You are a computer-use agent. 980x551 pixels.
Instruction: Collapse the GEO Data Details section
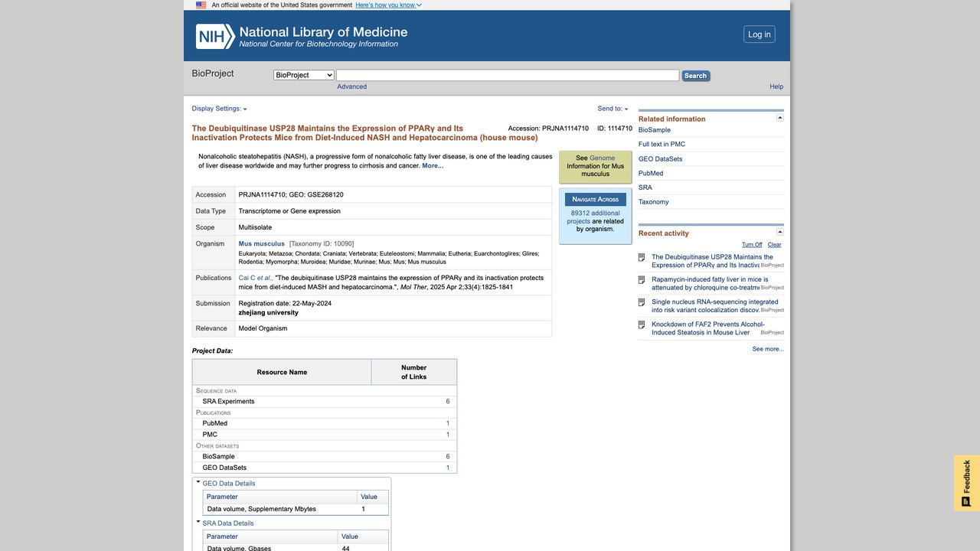(198, 482)
